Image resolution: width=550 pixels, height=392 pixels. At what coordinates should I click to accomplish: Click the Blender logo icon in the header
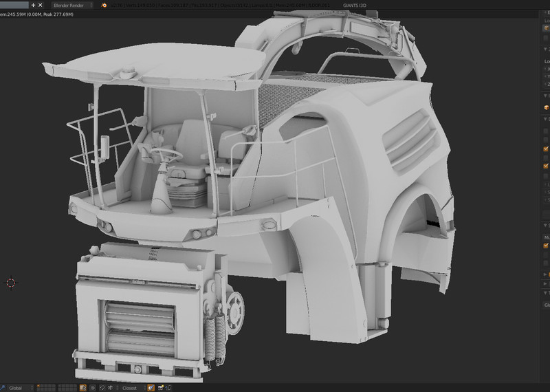point(103,5)
